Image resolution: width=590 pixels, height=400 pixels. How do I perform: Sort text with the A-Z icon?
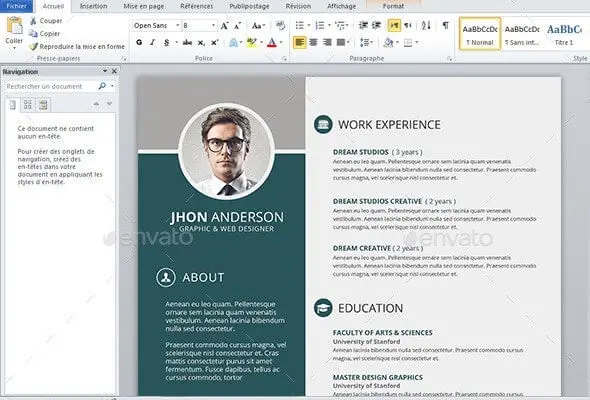pos(426,25)
